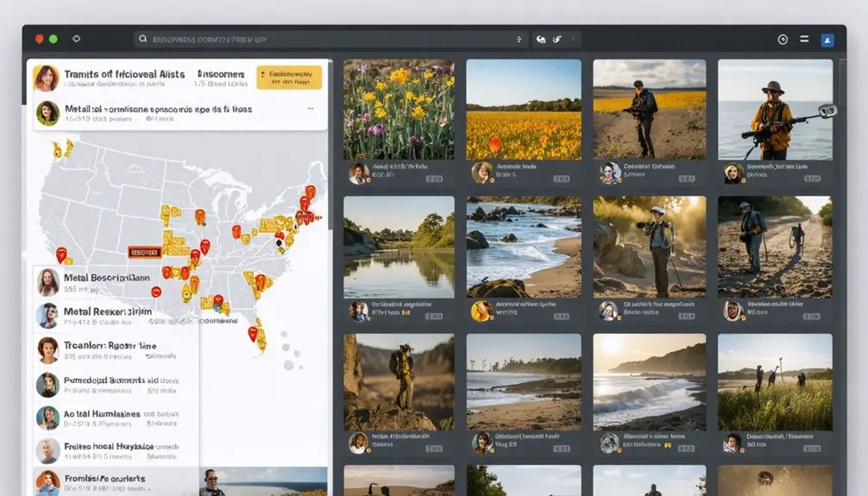Open the ellipsis menu on the second header row
The width and height of the screenshot is (868, 496).
coord(311,109)
